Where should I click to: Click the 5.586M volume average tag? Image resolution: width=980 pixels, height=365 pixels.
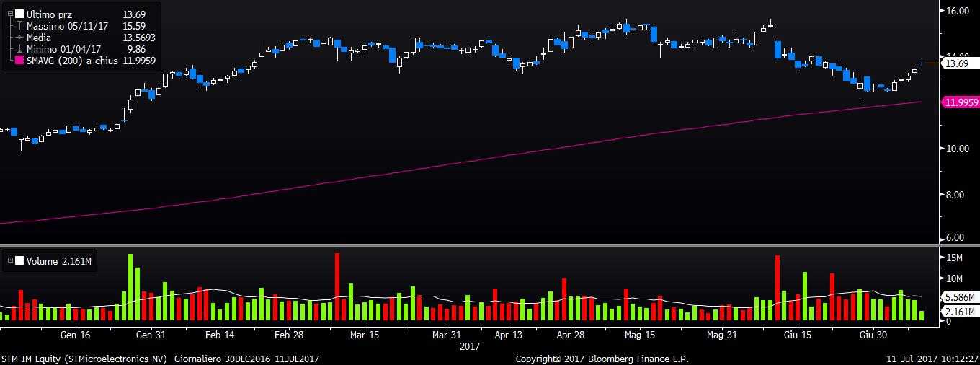pos(959,297)
